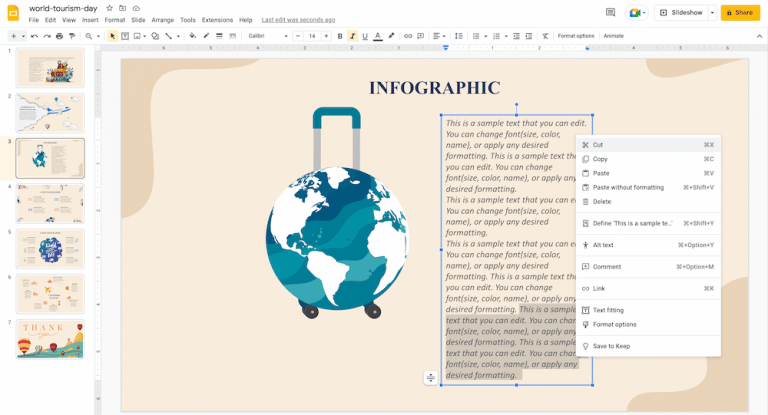Apply numbered list formatting
The height and width of the screenshot is (415, 768).
tap(497, 36)
